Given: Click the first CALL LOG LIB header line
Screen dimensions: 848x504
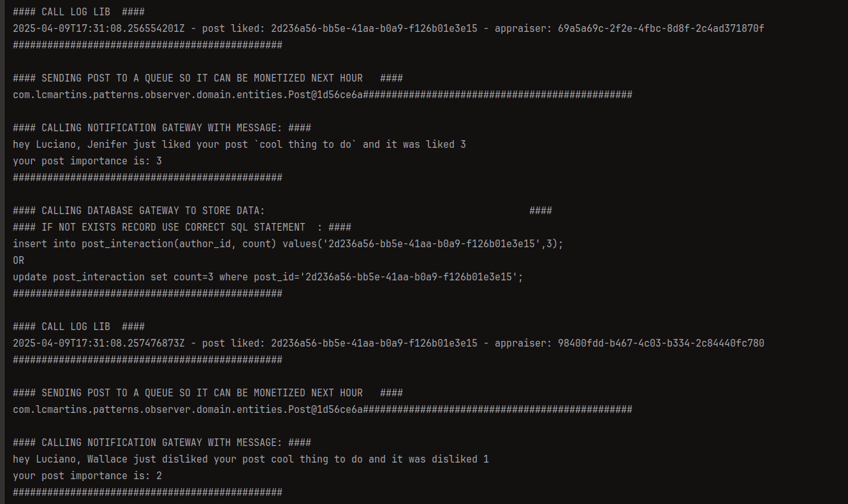Looking at the screenshot, I should coord(78,11).
